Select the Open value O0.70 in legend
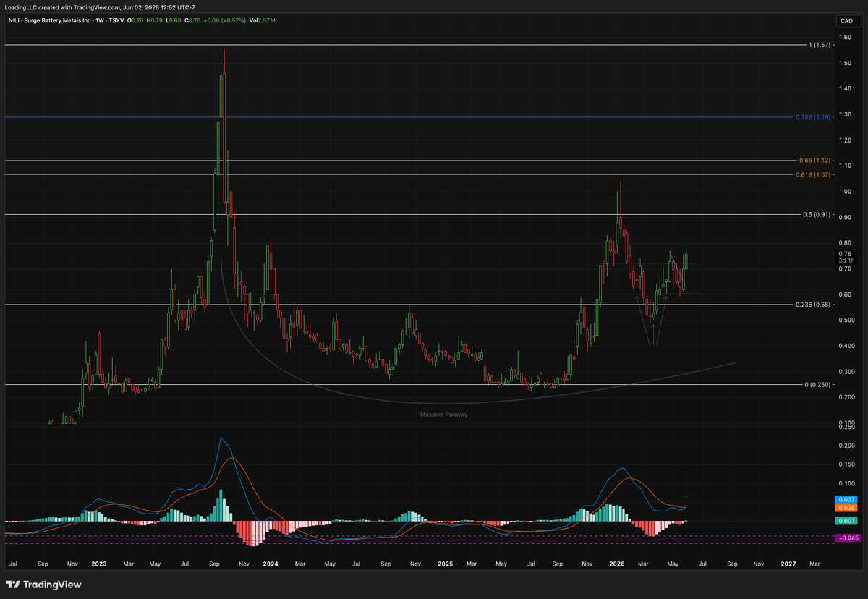This screenshot has width=868, height=599. click(135, 20)
